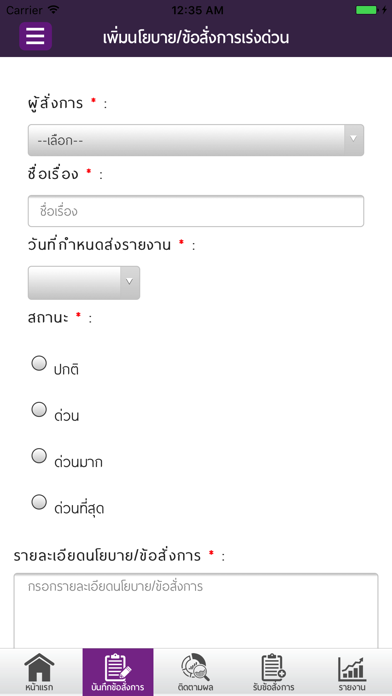Image resolution: width=392 pixels, height=696 pixels.
Task: Open the รายงาน bar chart icon
Action: [352, 668]
